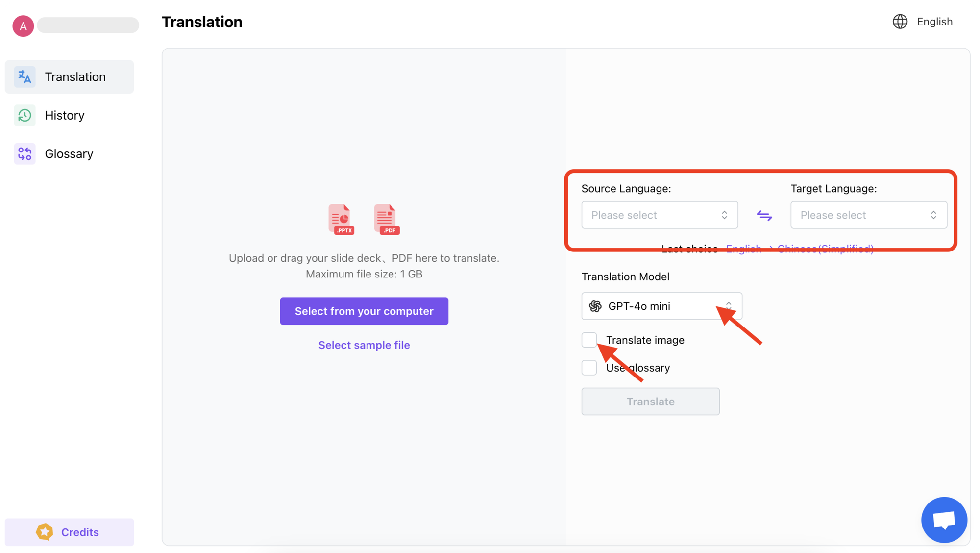The height and width of the screenshot is (553, 980).
Task: Click the Glossary sidebar icon
Action: 24,154
